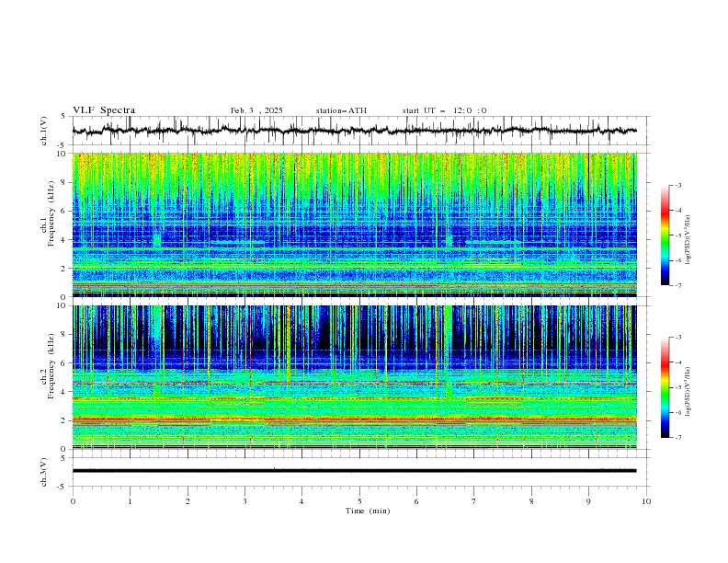Click the "ch.1 Frequency (kHz)" axis label
Image resolution: width=728 pixels, height=563 pixels.
click(47, 213)
